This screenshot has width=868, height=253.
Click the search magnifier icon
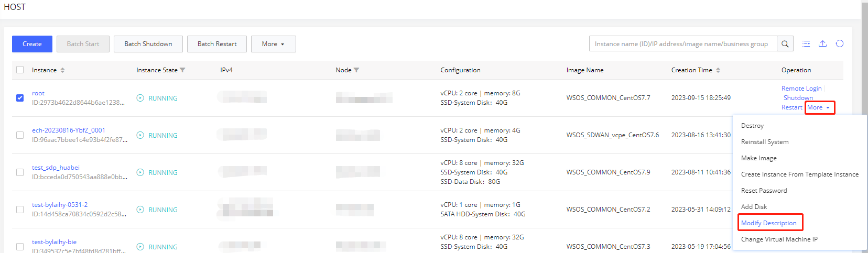tap(785, 44)
